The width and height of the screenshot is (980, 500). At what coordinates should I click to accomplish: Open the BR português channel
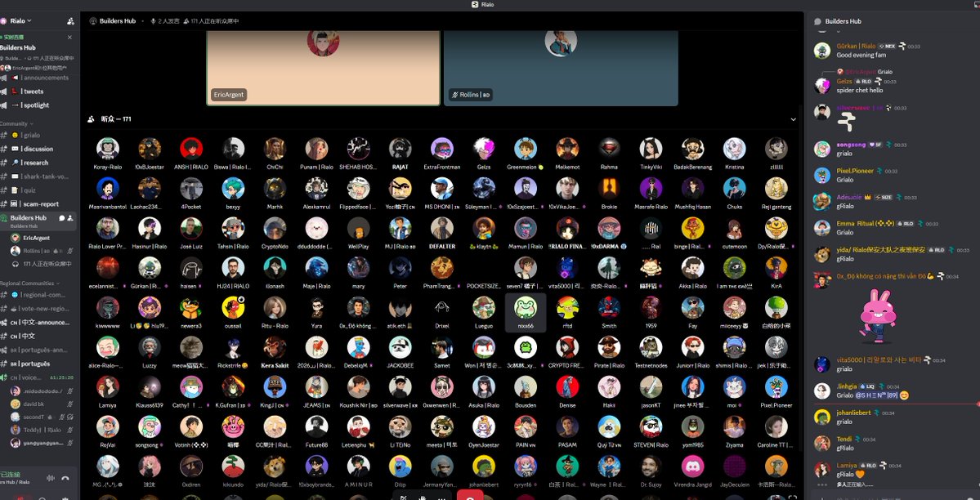point(38,364)
